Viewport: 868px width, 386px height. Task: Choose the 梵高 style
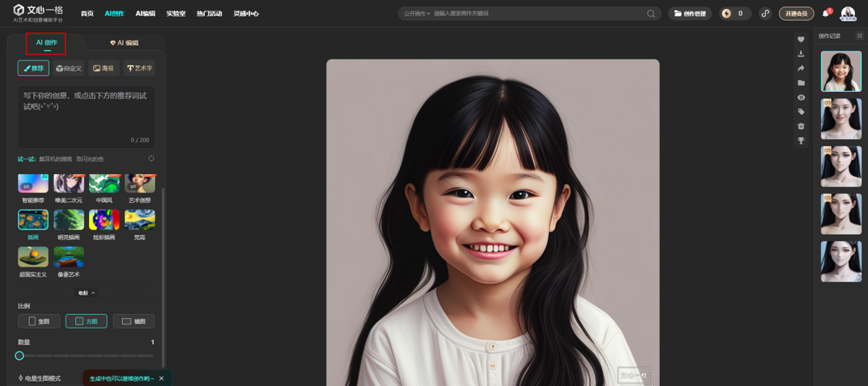pos(140,225)
